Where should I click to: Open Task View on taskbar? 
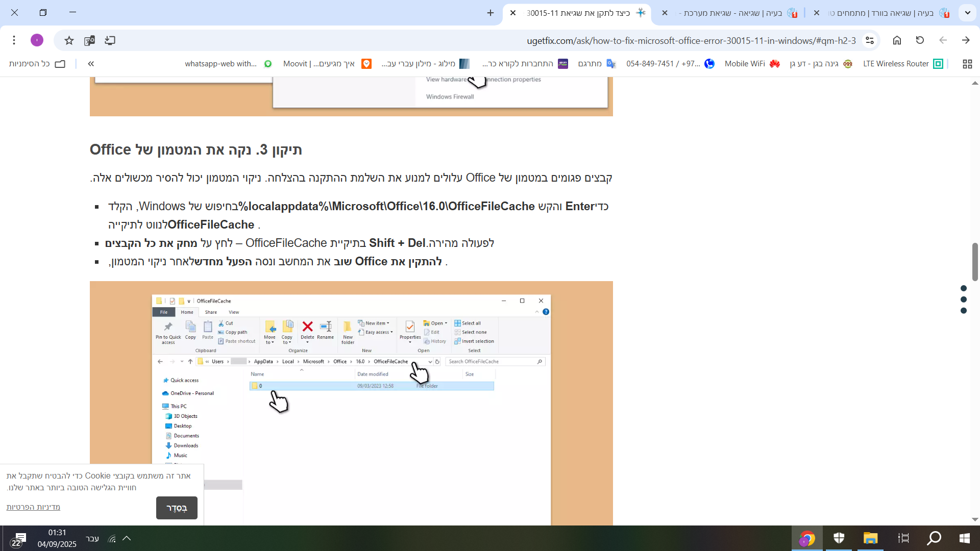[x=903, y=538]
